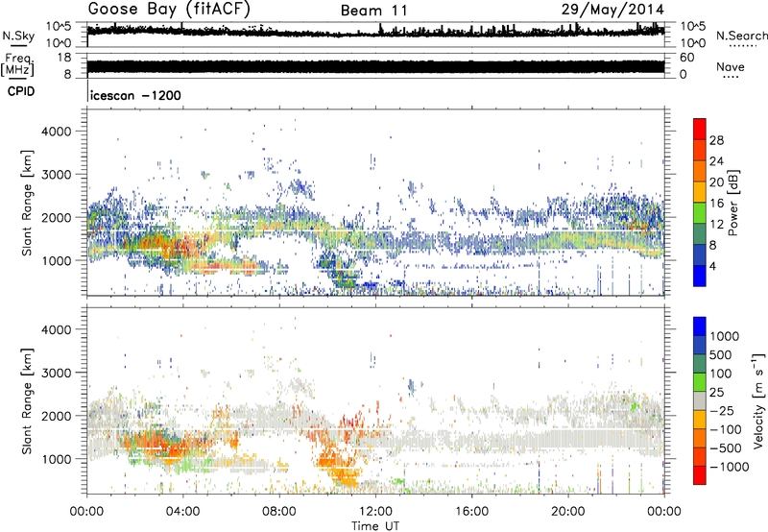Click the '04:00' time tick label
Viewport: 768px width, 532px height.
point(182,512)
